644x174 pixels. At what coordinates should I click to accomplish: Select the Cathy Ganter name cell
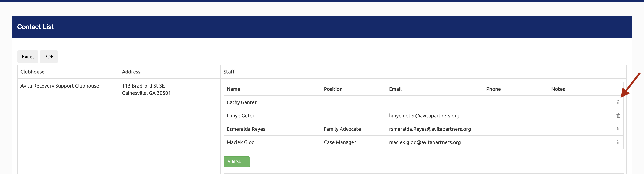241,102
